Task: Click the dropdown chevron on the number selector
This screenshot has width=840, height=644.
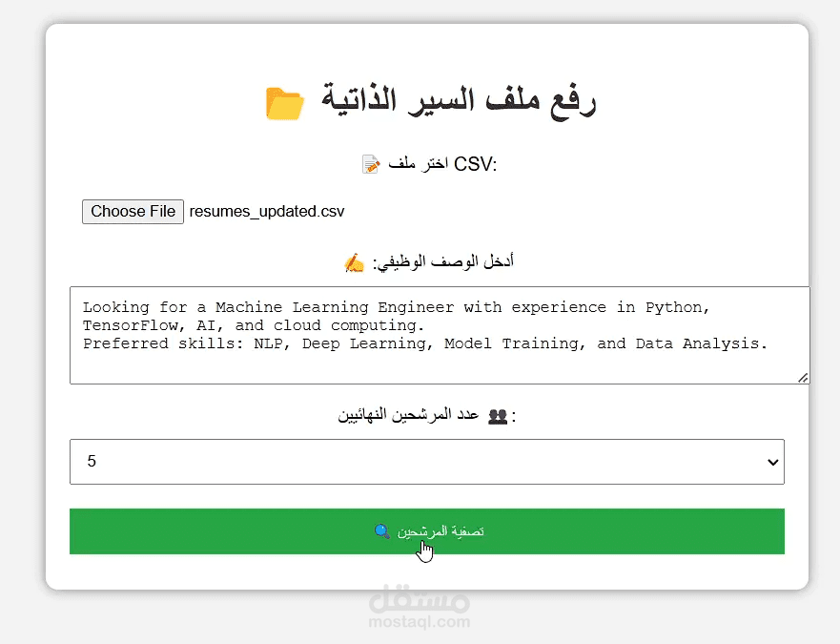Action: [771, 461]
